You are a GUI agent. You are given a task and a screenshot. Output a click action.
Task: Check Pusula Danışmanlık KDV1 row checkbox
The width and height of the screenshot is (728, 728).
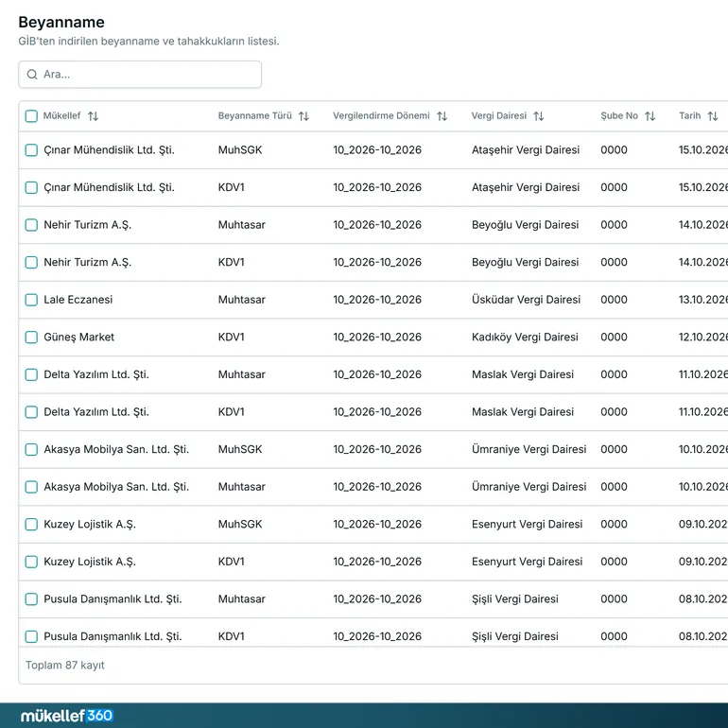[31, 636]
